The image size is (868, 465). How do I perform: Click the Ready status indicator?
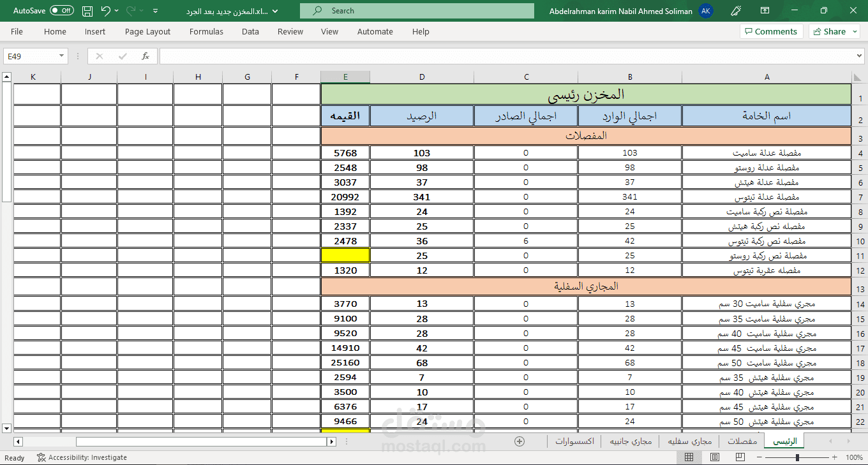(14, 457)
